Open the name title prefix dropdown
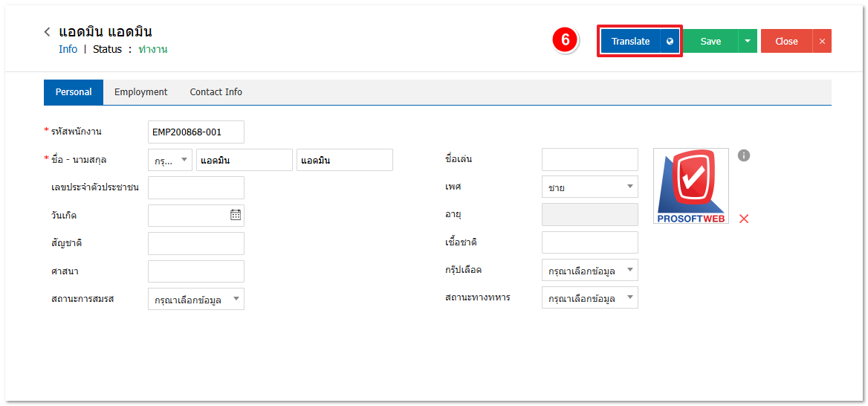Viewport: 868px width, 406px height. [x=170, y=160]
